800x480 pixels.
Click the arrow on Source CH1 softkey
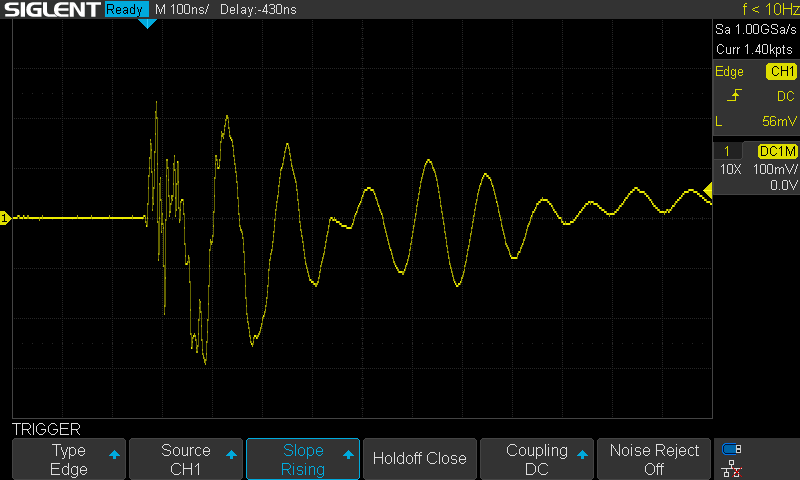tap(231, 454)
